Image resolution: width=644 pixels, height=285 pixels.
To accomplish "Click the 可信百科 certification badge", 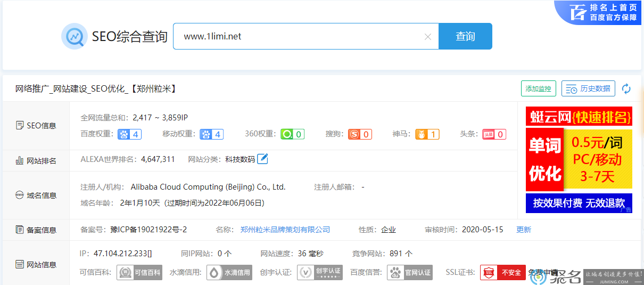I will tap(139, 272).
